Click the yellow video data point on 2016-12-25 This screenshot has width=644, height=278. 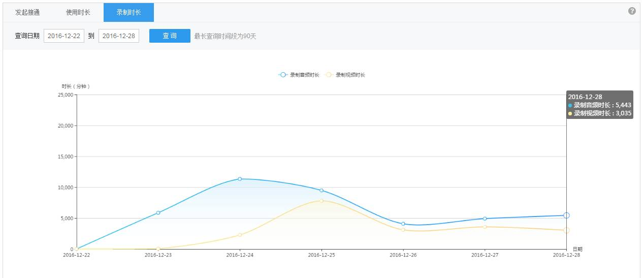click(x=321, y=201)
